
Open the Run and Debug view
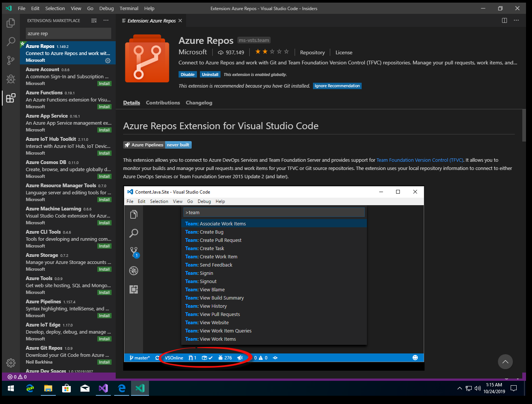click(10, 79)
